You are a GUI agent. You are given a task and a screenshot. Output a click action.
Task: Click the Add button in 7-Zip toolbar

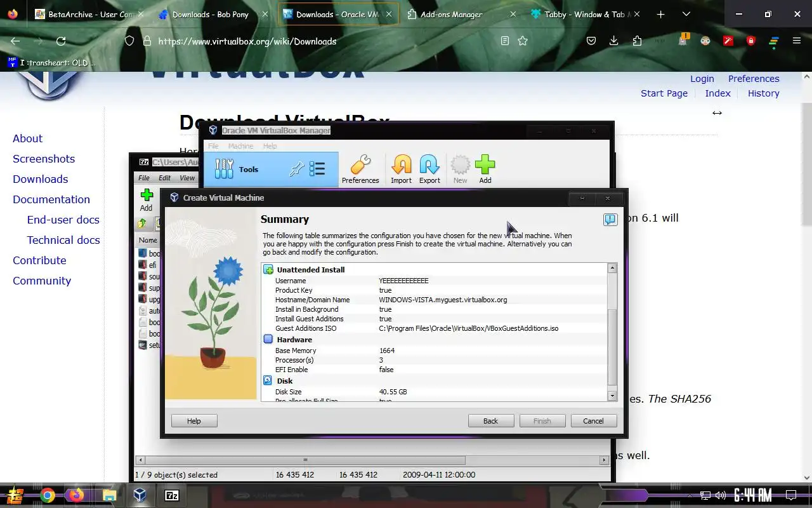click(147, 201)
